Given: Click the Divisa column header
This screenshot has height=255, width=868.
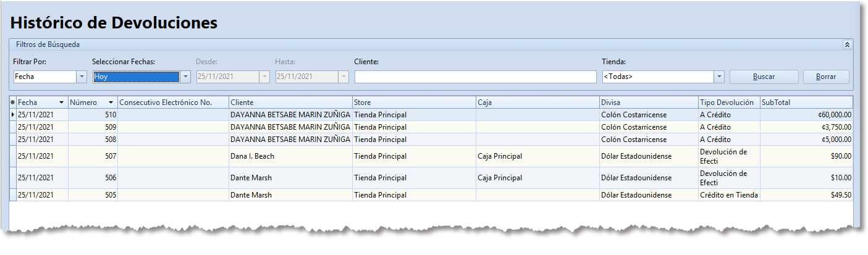Looking at the screenshot, I should [649, 102].
